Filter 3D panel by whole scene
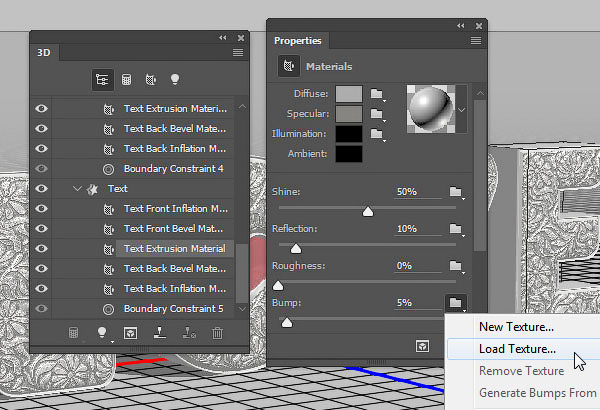This screenshot has height=410, width=600. [x=103, y=80]
